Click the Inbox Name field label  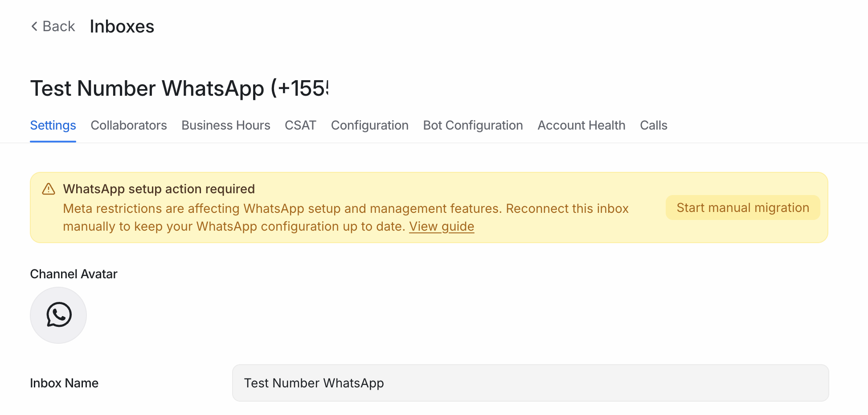(64, 383)
